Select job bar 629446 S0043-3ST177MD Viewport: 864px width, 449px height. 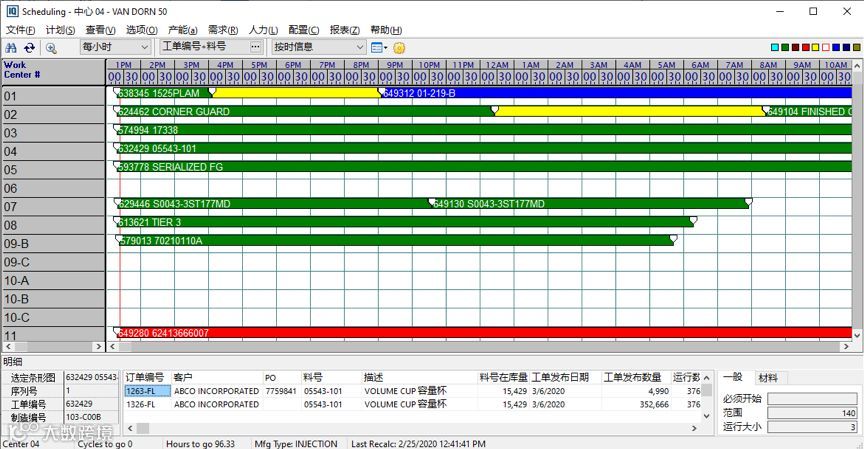[273, 204]
